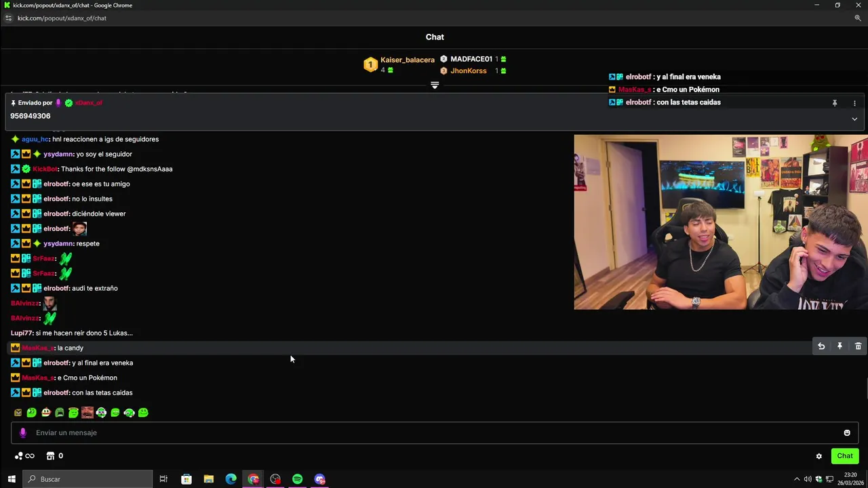This screenshot has width=868, height=488.
Task: Open Spotify from taskbar
Action: point(298,479)
